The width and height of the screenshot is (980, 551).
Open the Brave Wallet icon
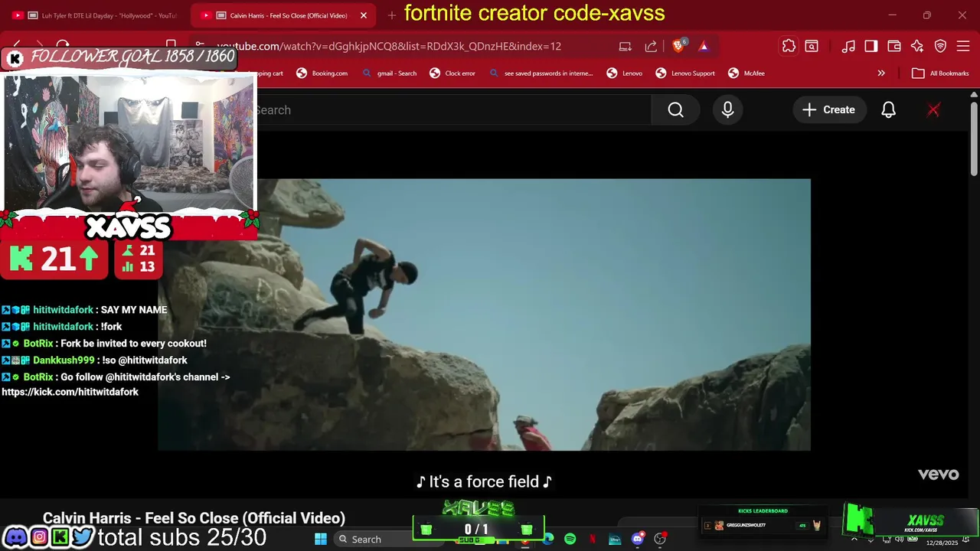[x=894, y=46]
